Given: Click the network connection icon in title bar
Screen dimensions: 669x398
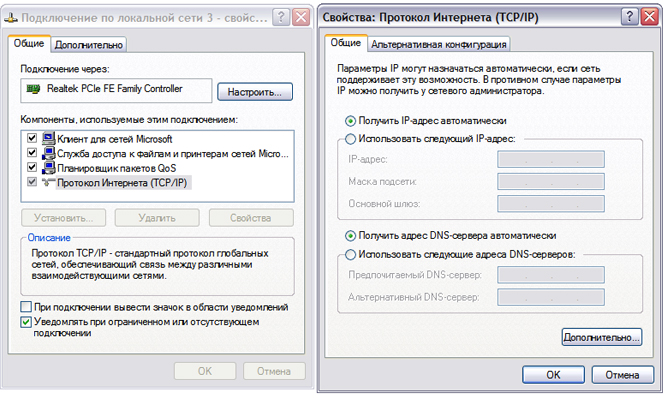Looking at the screenshot, I should [11, 18].
